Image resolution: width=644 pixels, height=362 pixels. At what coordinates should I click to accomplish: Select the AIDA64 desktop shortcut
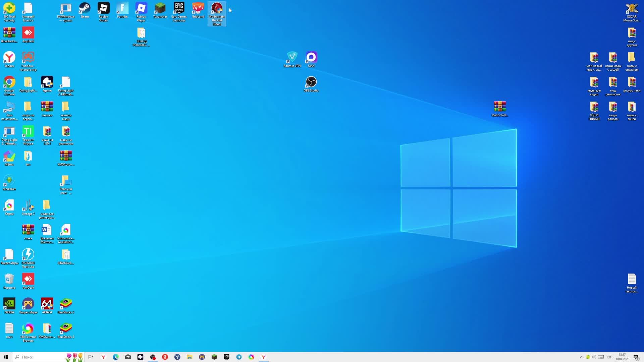(47, 304)
